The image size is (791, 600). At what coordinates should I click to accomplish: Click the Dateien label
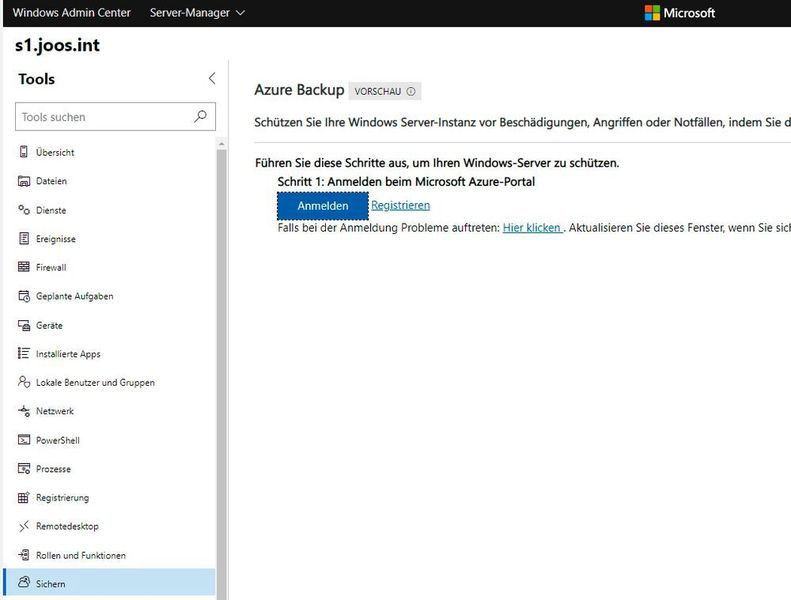click(51, 181)
